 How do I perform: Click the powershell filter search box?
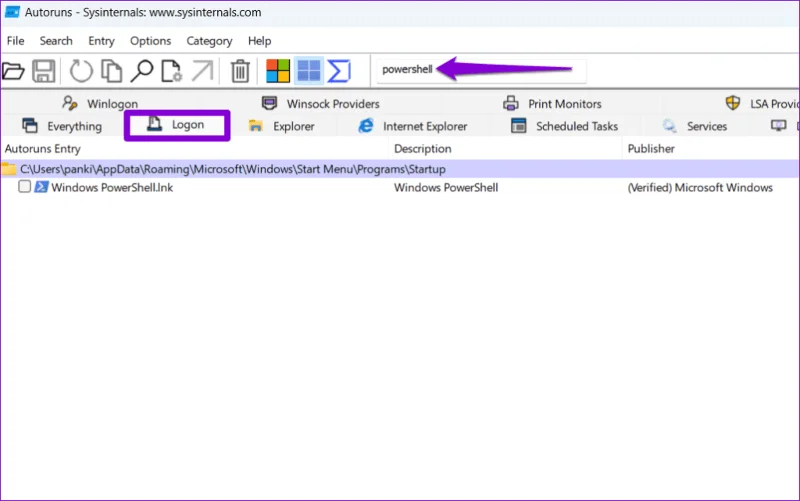click(481, 70)
